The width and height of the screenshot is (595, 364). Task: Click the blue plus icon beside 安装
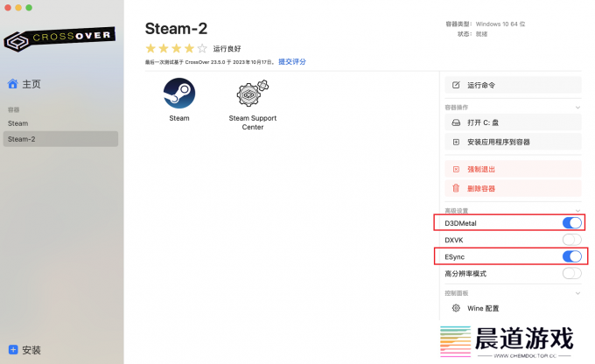13,350
